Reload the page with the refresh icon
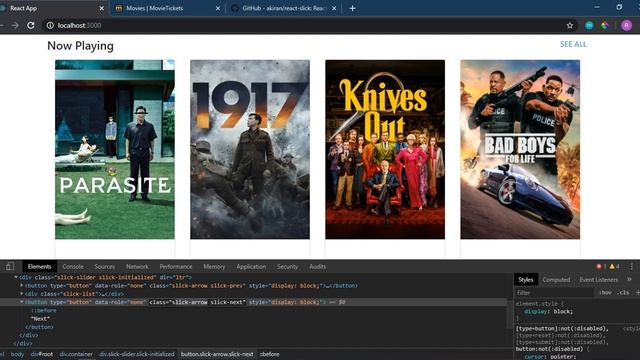Viewport: 640px width, 360px height. (x=31, y=25)
